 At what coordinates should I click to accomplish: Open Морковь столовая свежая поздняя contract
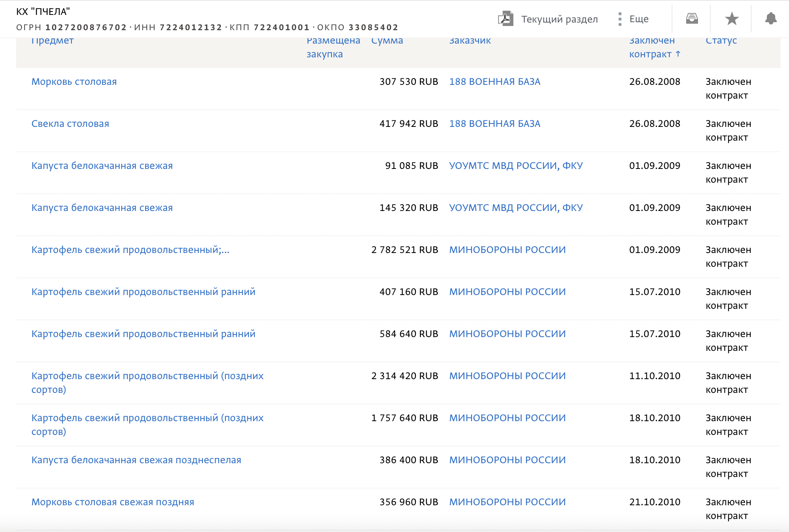coord(113,502)
